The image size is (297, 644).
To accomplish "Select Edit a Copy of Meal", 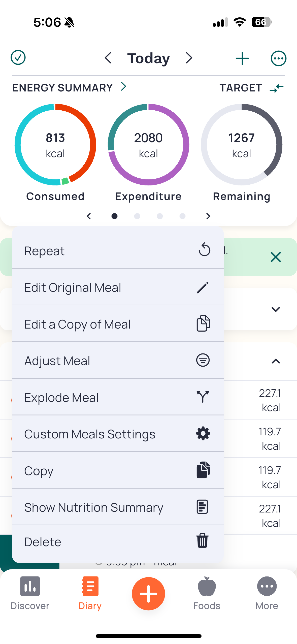I will [x=118, y=324].
